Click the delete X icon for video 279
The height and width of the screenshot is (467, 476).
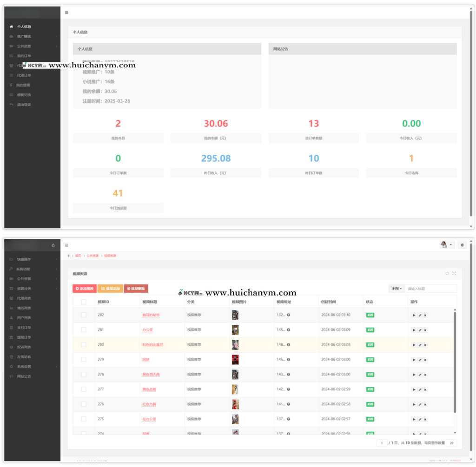click(425, 360)
